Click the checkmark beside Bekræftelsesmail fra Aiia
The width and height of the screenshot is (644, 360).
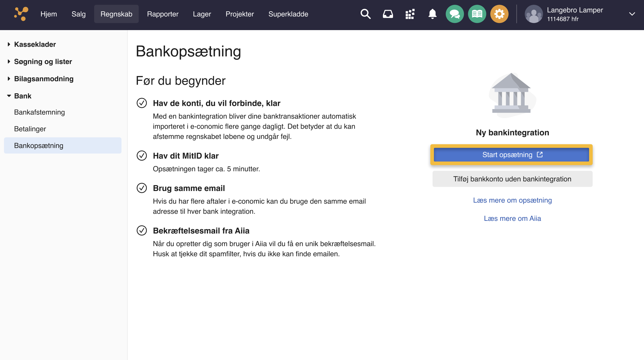coord(142,230)
